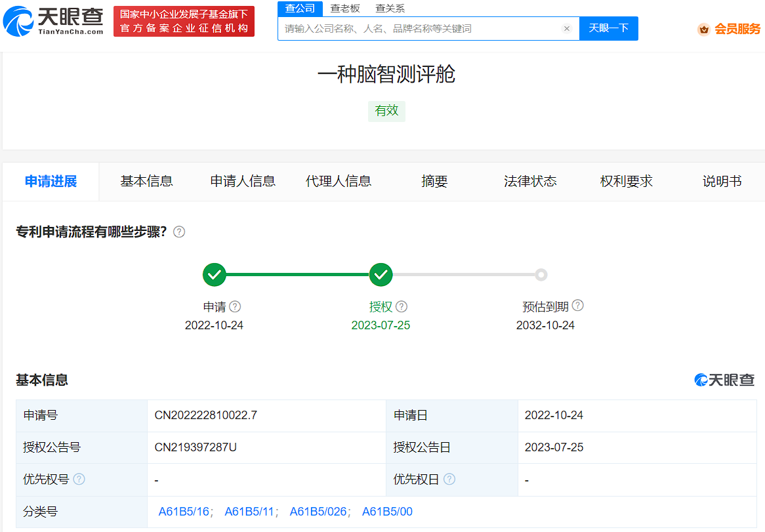Switch to the 权利要求 tab
Screen dimensions: 765x532
point(626,182)
